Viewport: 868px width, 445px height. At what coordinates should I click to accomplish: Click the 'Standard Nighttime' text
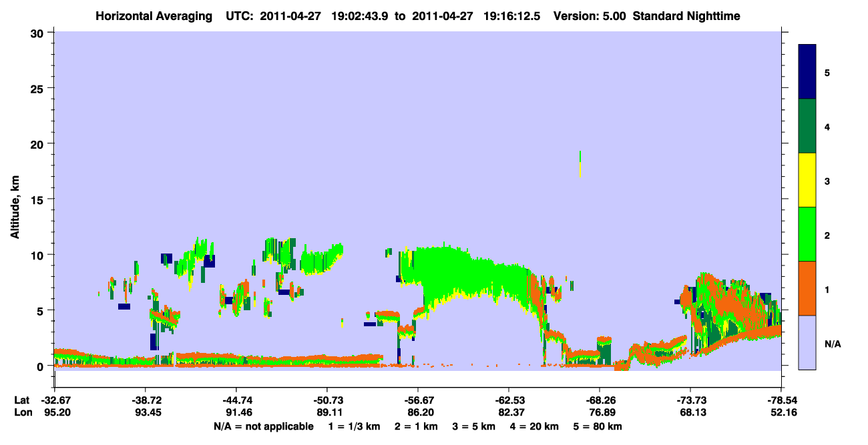686,15
